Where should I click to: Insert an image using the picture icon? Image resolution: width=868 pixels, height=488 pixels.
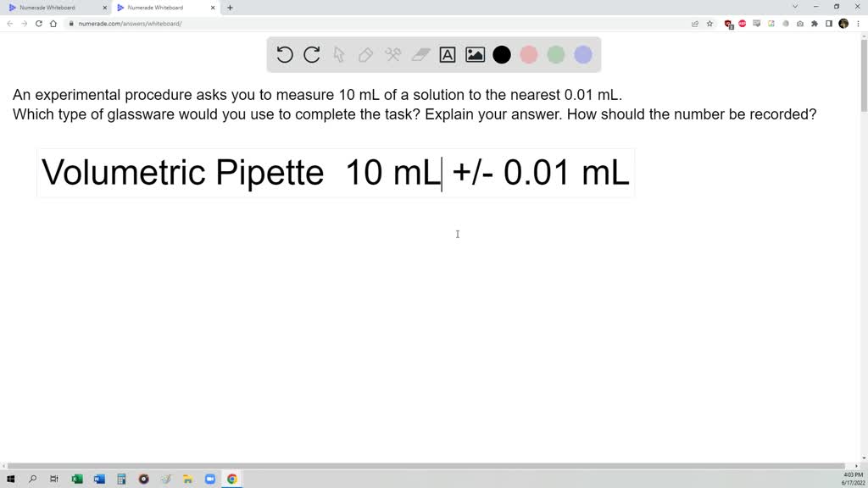pyautogui.click(x=475, y=54)
